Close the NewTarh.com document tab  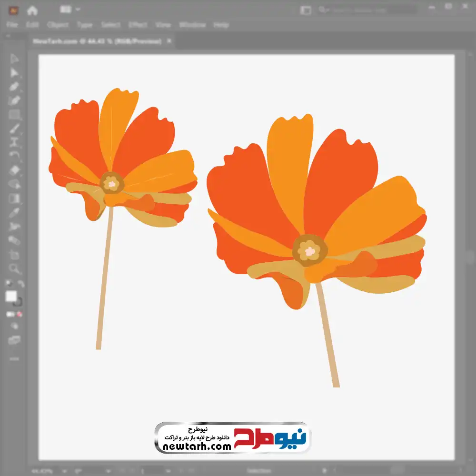pyautogui.click(x=169, y=40)
